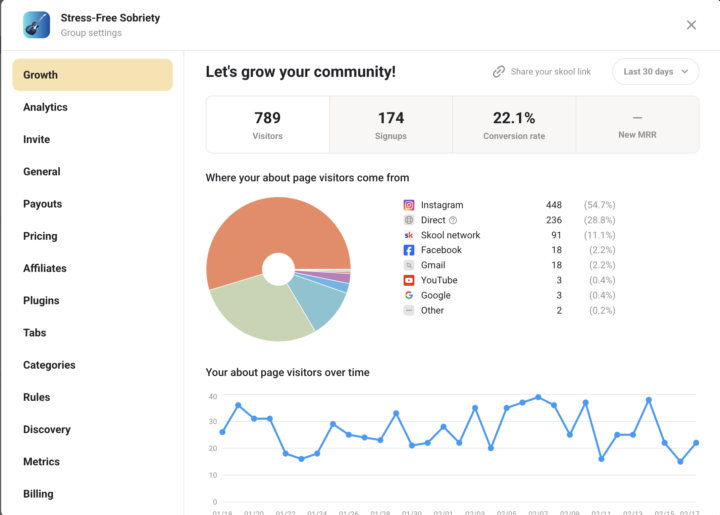Screen dimensions: 720x515
Task: Switch to the Plugins section
Action: 41,300
